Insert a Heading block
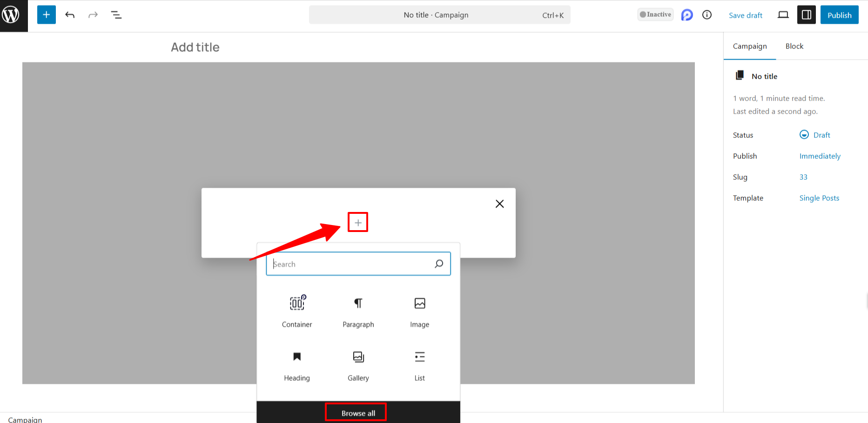Viewport: 868px width, 423px height. (297, 366)
